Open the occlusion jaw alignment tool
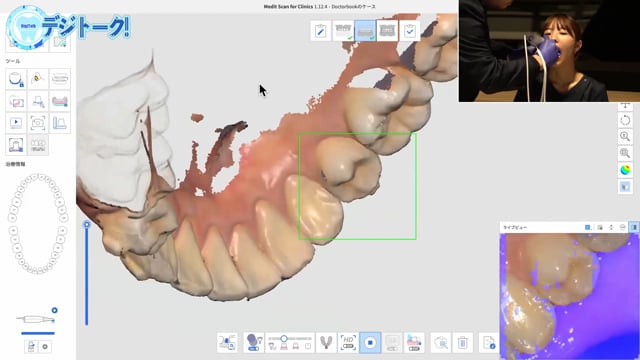Image resolution: width=640 pixels, height=360 pixels. coord(60,79)
